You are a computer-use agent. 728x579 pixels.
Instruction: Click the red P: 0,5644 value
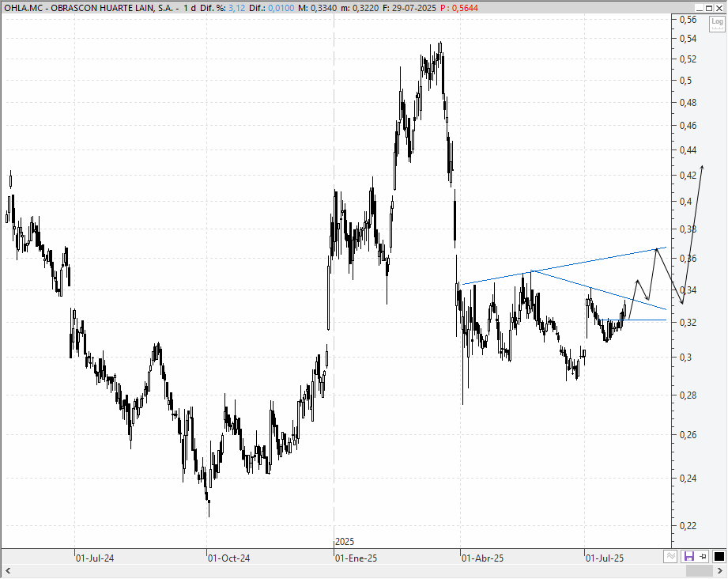[x=459, y=8]
